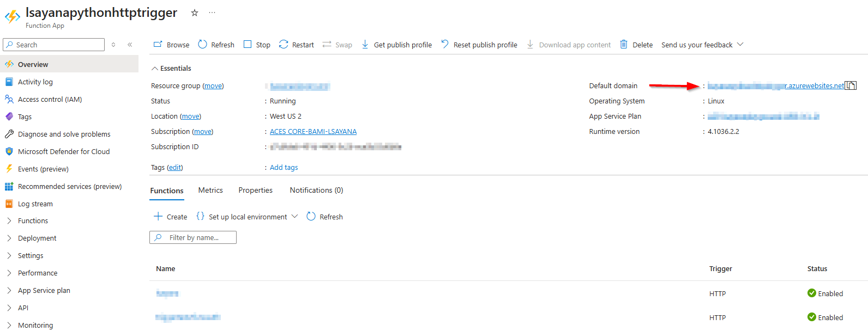The height and width of the screenshot is (331, 868).
Task: Open Recommended services (preview)
Action: point(69,186)
